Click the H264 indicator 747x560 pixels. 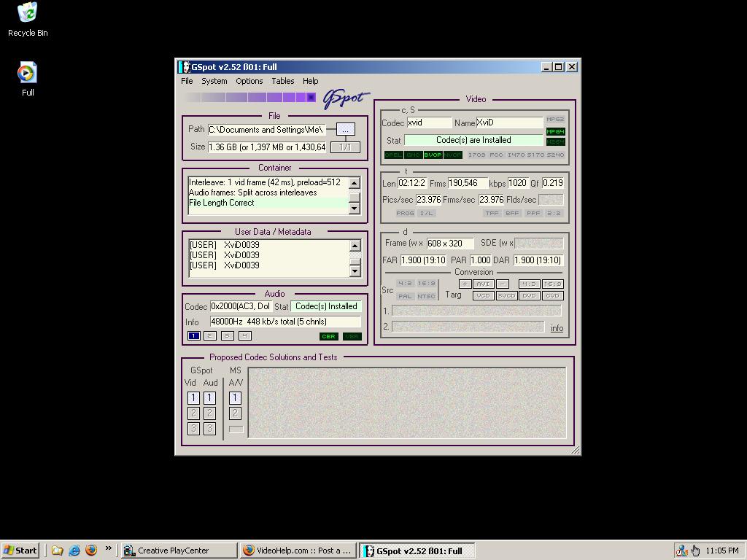(555, 142)
